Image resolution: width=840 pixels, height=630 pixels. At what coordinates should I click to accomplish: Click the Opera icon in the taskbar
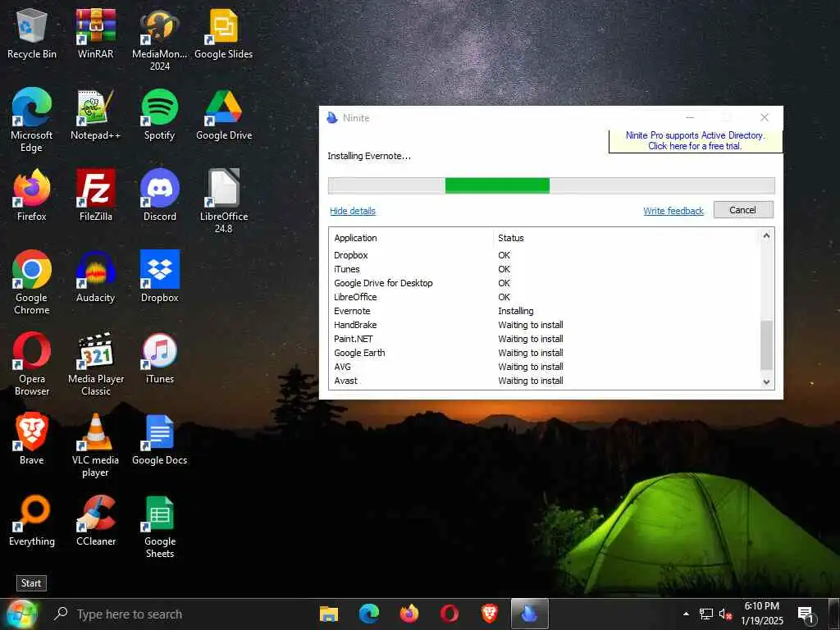coord(449,614)
